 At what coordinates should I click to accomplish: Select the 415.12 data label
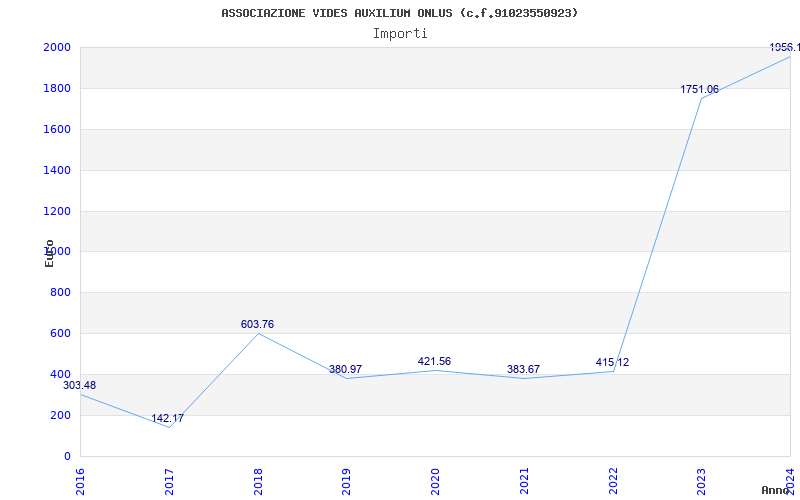point(612,363)
